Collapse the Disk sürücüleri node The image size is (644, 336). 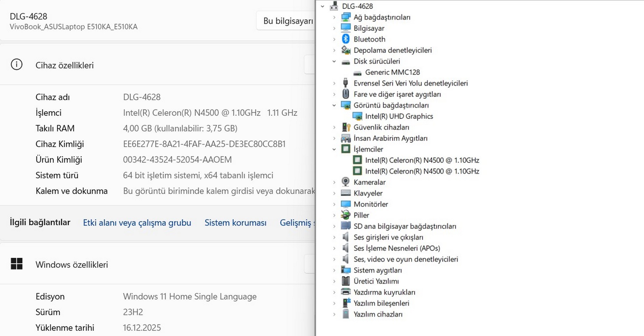pyautogui.click(x=334, y=61)
